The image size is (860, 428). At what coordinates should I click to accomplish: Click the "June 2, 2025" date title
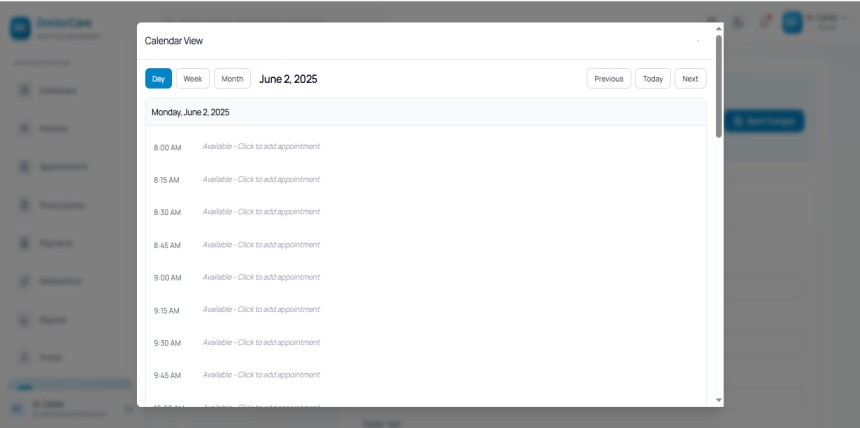(x=288, y=79)
